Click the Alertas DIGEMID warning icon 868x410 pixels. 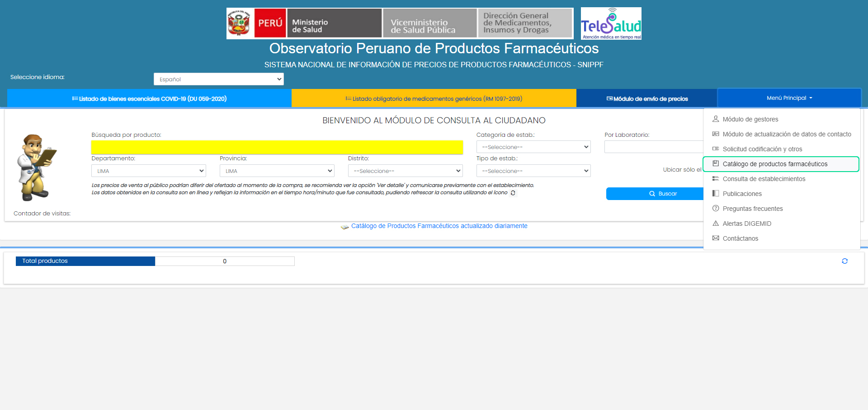click(x=716, y=224)
